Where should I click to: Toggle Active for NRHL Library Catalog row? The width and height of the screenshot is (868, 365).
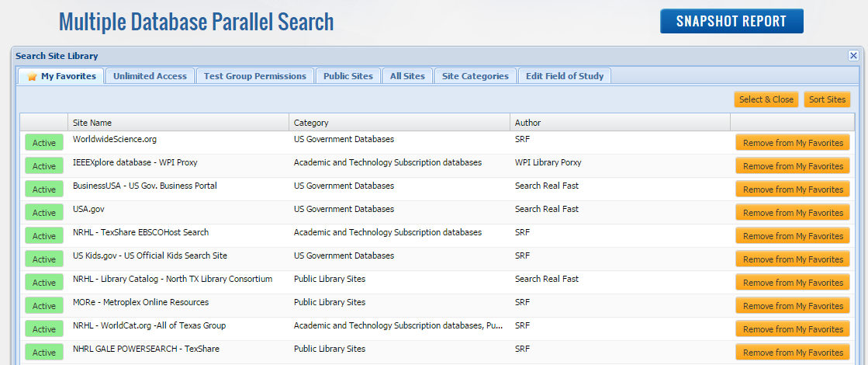click(44, 283)
